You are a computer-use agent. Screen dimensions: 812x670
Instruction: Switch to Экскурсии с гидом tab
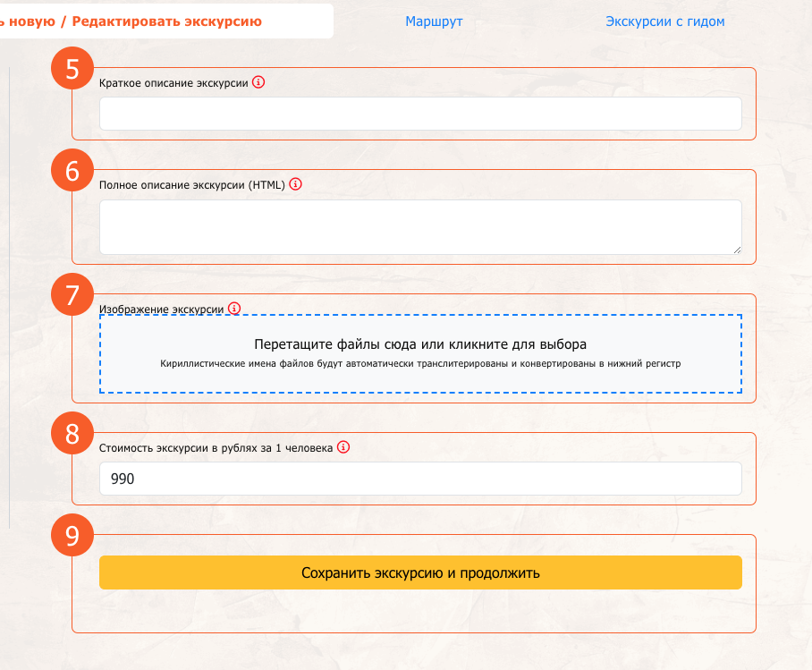click(665, 21)
